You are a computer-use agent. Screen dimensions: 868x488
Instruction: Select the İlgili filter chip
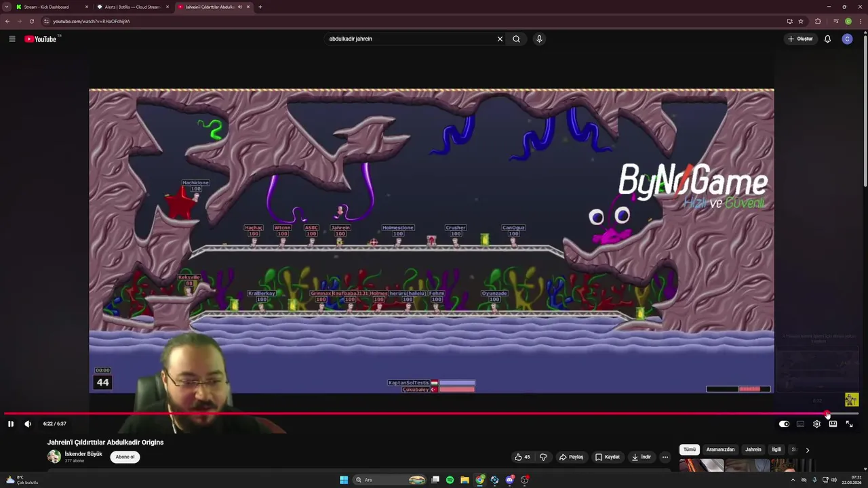tap(776, 449)
